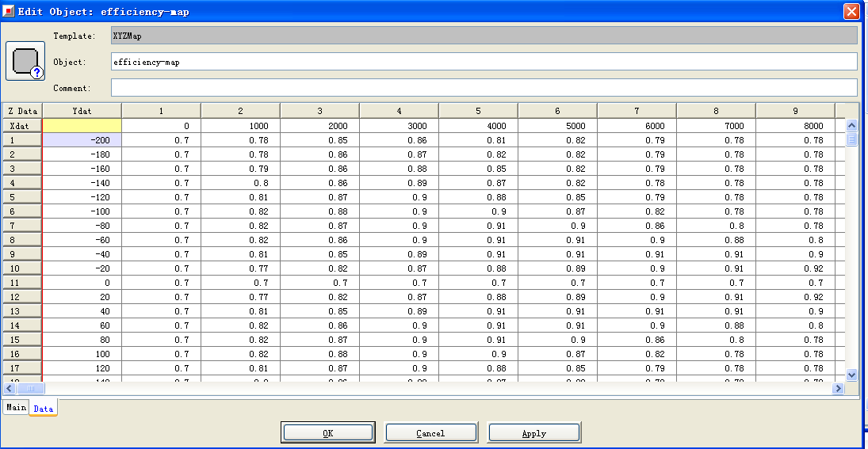Click the yellow empty Xdat/Ydat cell

click(x=82, y=126)
